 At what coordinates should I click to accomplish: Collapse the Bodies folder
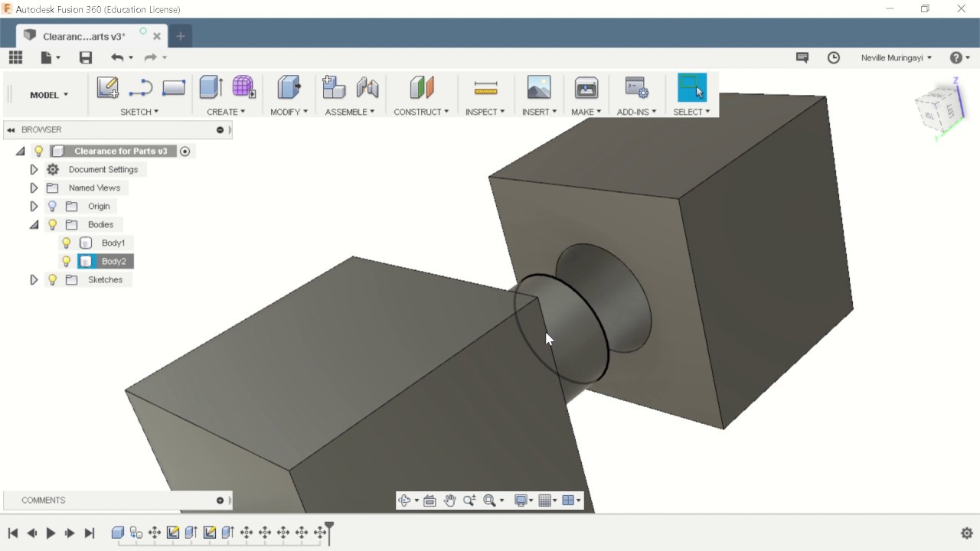[x=34, y=224]
